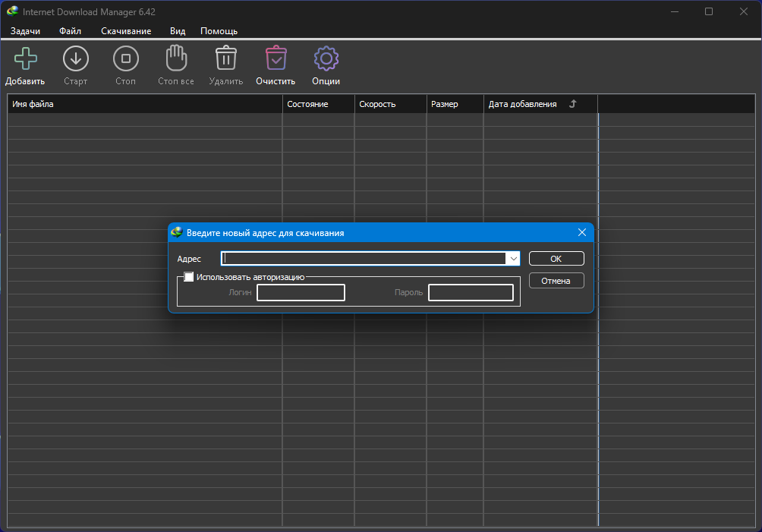
Task: Click the Логин input field
Action: pos(301,292)
